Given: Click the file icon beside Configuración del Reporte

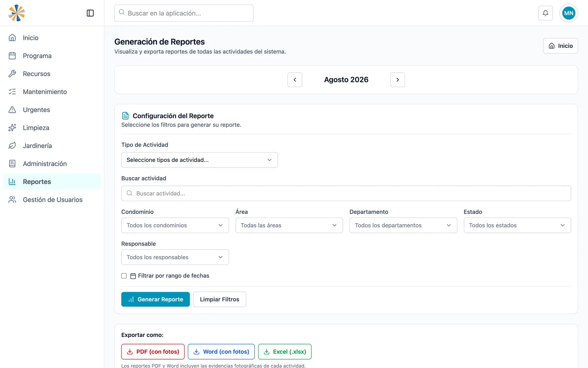Looking at the screenshot, I should pos(125,115).
